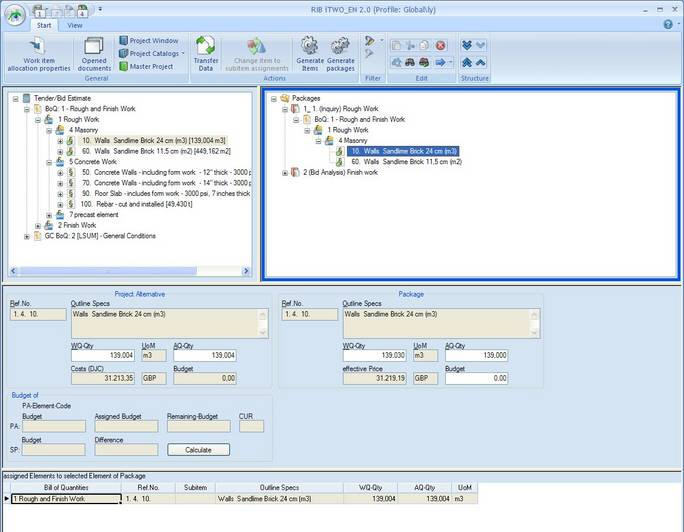Switch to the View ribbon tab
The height and width of the screenshot is (532, 684).
tap(75, 25)
